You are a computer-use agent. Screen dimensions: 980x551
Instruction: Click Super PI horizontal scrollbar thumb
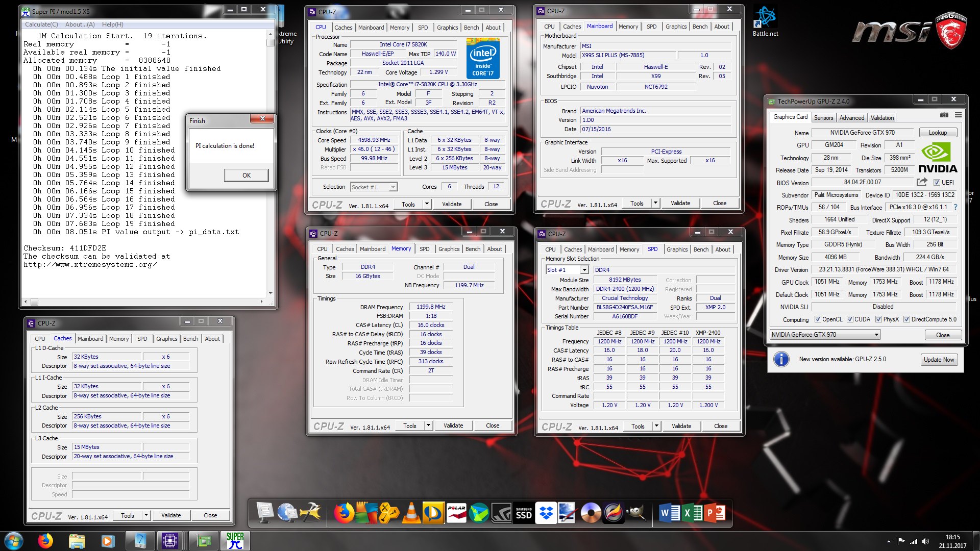34,302
